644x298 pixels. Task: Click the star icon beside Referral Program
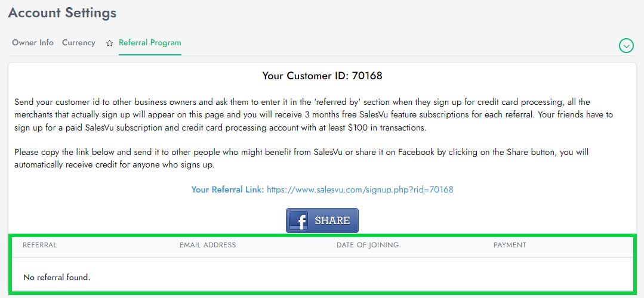click(x=109, y=44)
